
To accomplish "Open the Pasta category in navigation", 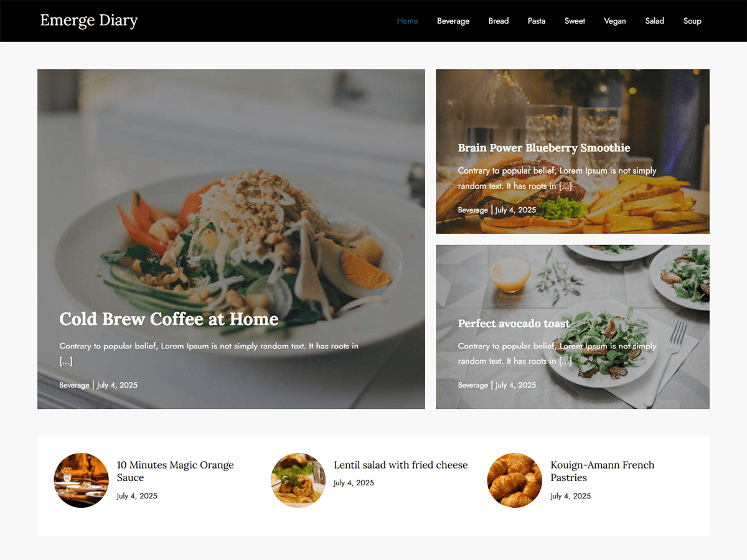I will [x=537, y=21].
